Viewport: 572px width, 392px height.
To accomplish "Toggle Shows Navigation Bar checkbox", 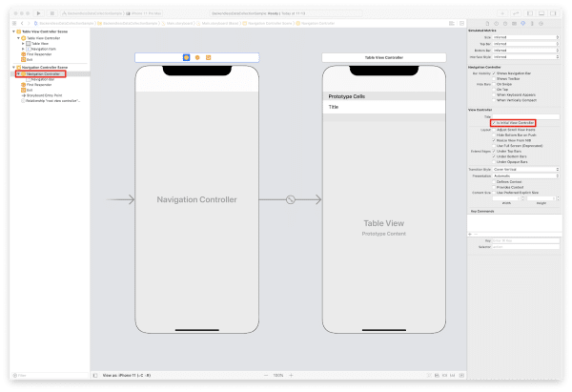I will [x=494, y=73].
